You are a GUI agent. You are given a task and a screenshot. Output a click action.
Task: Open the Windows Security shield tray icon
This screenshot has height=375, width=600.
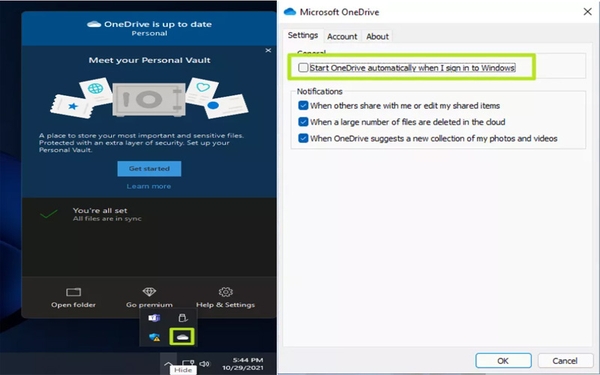(x=155, y=337)
